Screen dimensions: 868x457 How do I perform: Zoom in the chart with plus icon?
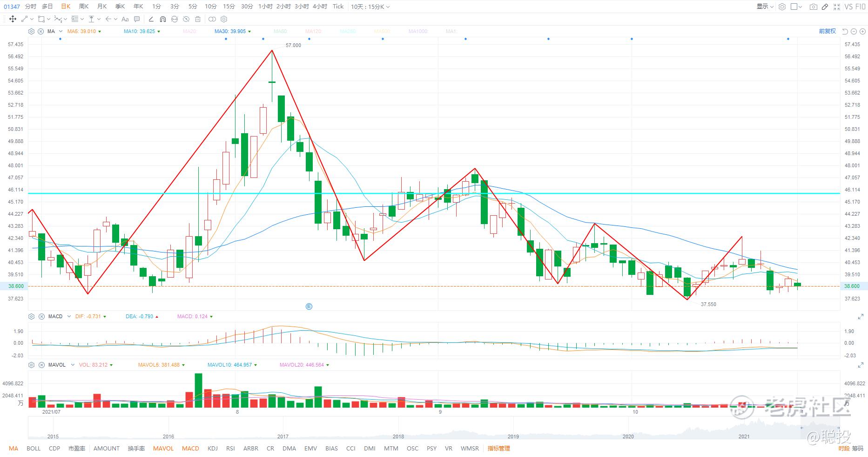click(861, 31)
